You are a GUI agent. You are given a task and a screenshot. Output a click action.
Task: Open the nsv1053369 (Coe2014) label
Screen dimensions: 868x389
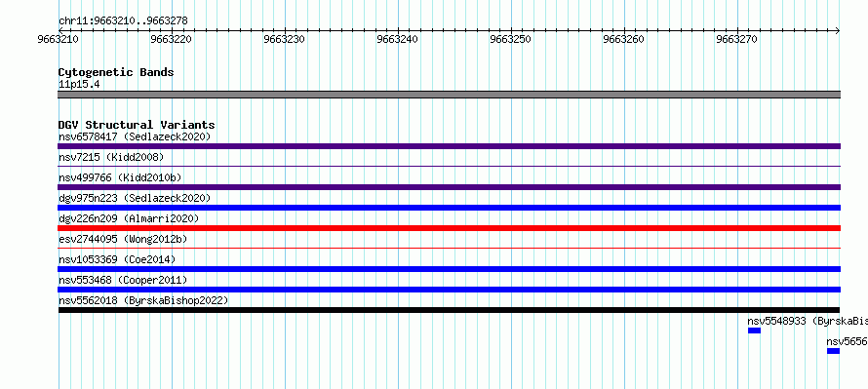[117, 259]
